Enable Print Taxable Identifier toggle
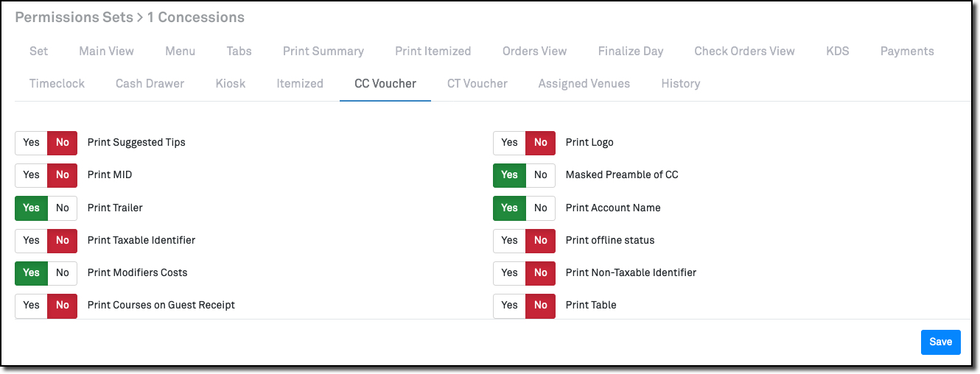 (31, 240)
